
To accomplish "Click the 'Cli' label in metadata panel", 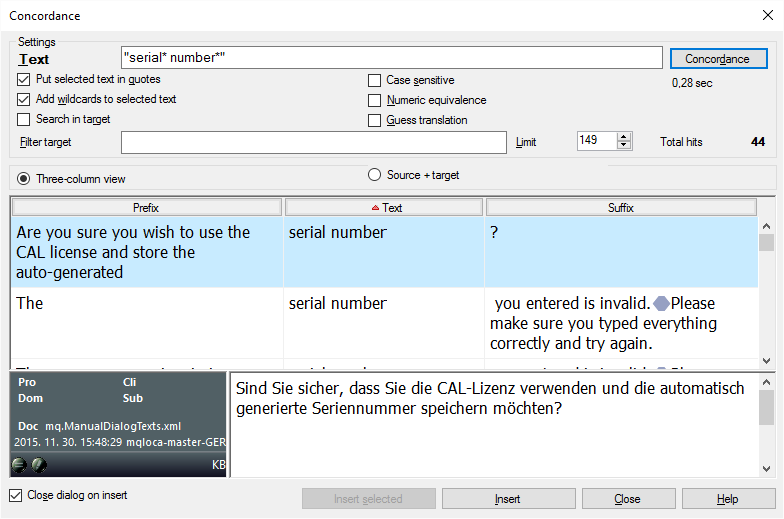I will click(x=130, y=382).
